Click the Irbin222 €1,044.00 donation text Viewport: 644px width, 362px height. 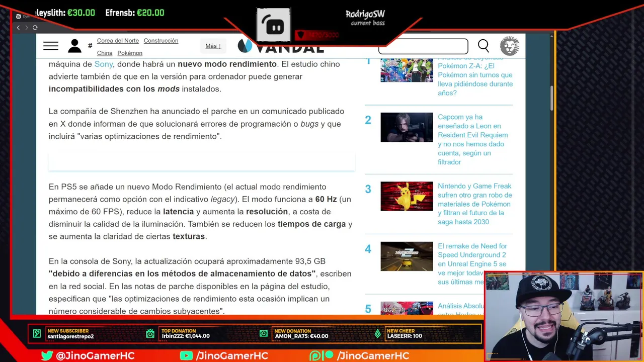click(186, 336)
